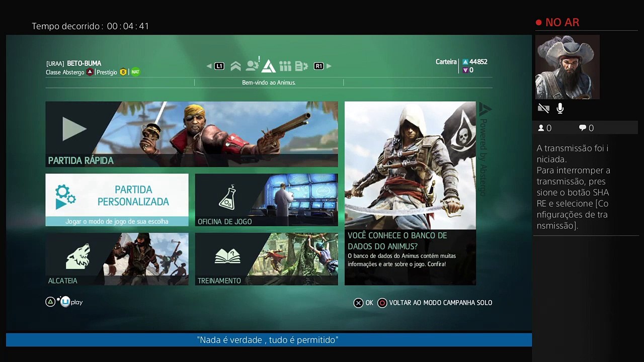Click the transmission started message text
Screen dimensions: 644x362
[573, 187]
